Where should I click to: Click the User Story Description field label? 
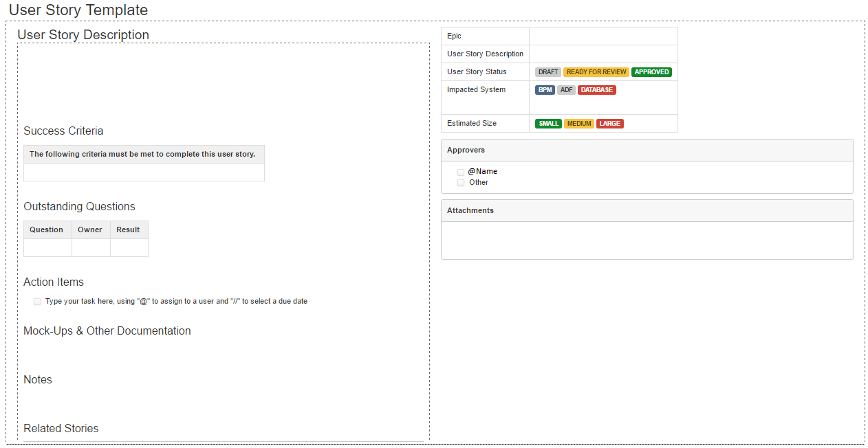point(485,54)
